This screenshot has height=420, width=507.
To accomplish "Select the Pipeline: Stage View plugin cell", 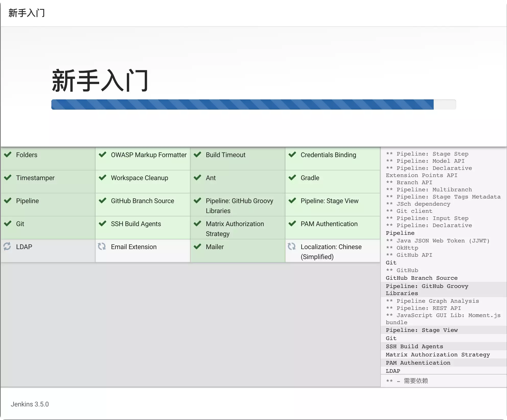I will coord(332,205).
